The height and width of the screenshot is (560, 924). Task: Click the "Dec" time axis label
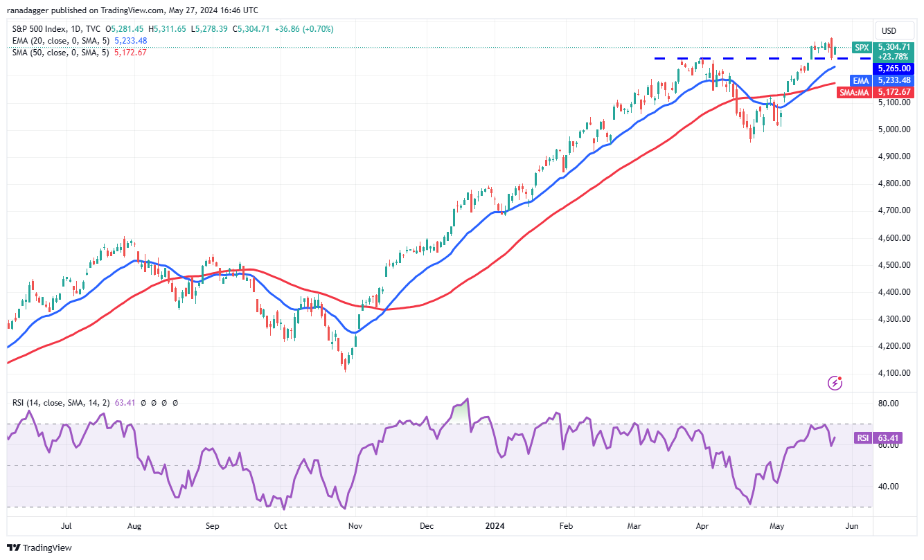click(x=427, y=526)
